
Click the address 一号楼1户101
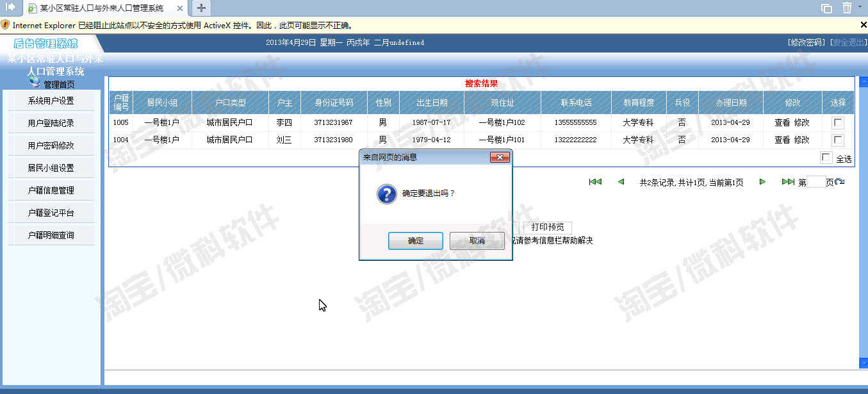(502, 140)
